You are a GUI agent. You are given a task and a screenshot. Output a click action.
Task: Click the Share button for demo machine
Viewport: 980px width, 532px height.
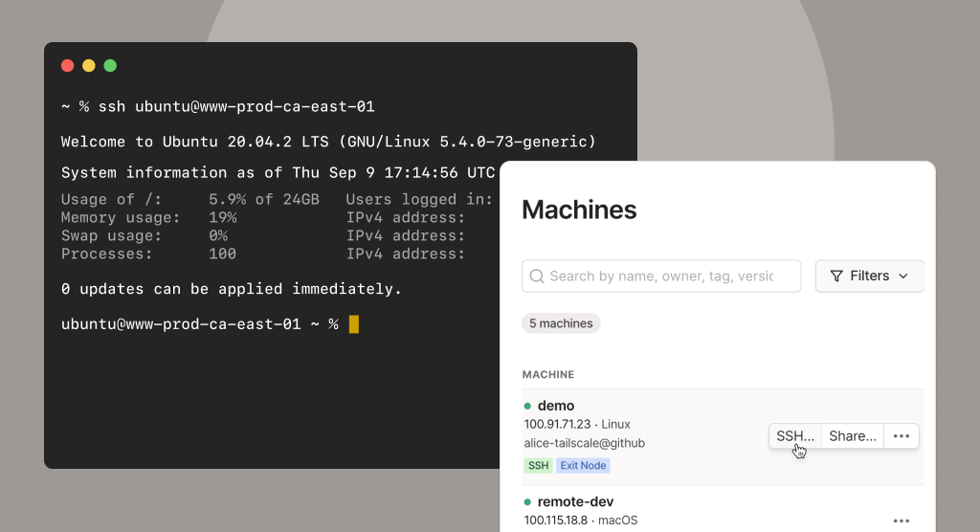coord(853,436)
